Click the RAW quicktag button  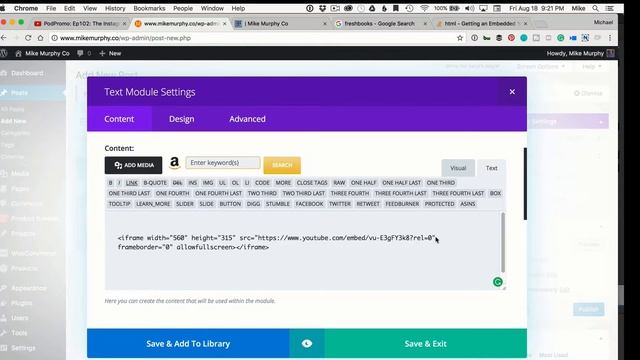coord(339,183)
